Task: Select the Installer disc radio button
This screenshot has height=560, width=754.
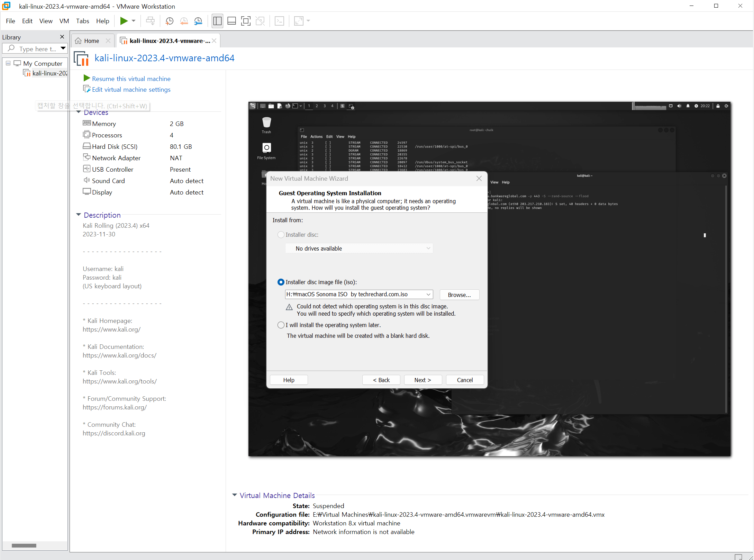Action: click(281, 235)
